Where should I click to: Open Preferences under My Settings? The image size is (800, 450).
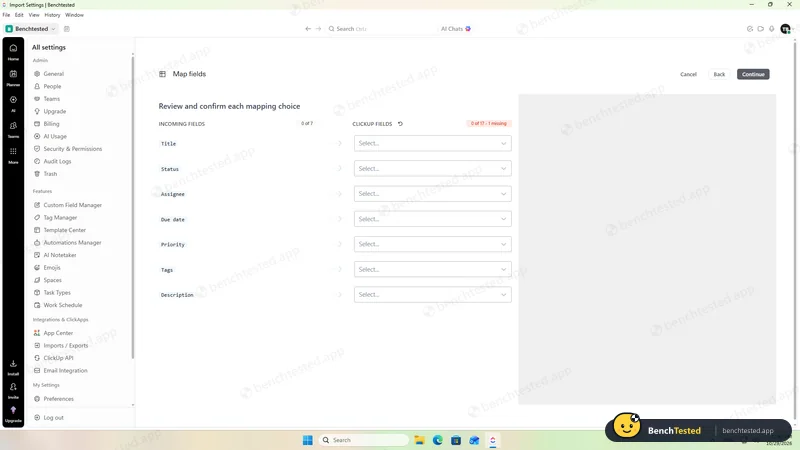click(x=54, y=399)
